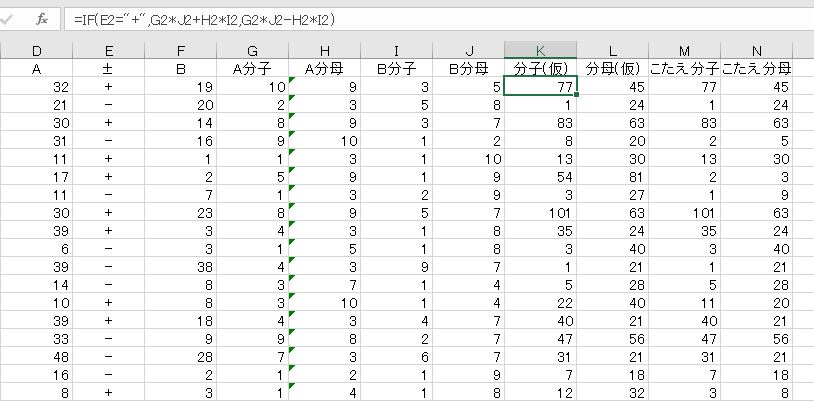Screen dimensions: 814x401
Task: Select the minus sign in the row starting 21
Action: [x=108, y=105]
